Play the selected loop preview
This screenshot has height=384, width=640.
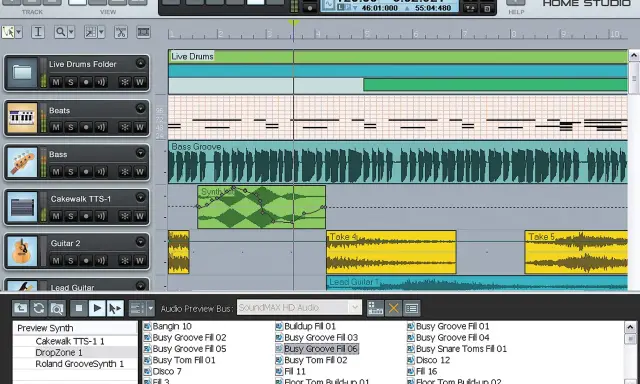[97, 308]
